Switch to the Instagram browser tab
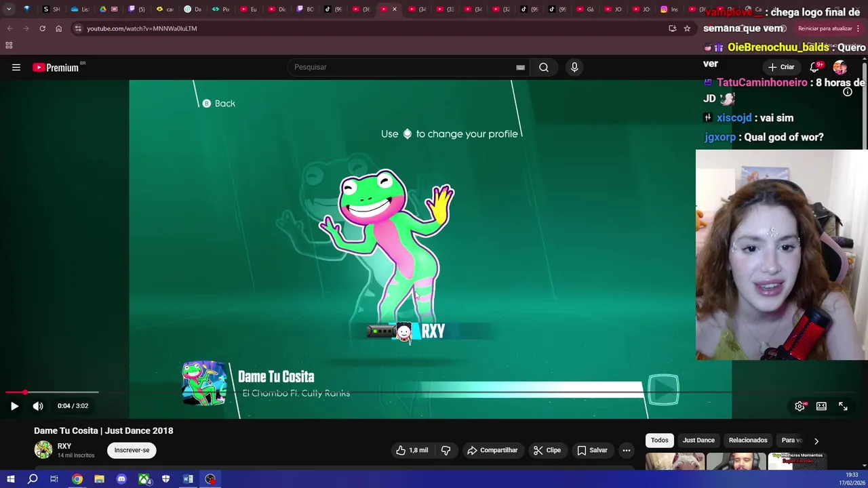 coord(669,9)
